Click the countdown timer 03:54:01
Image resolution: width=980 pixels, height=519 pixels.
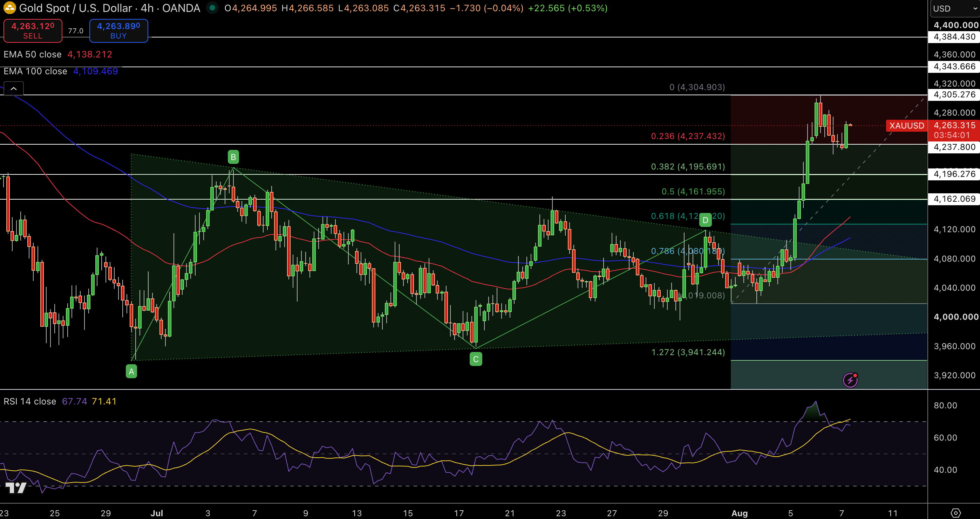(x=952, y=136)
